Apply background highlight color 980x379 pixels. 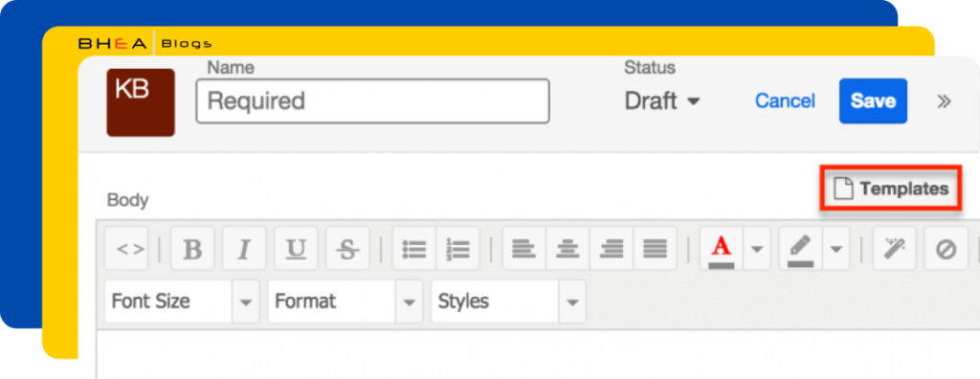pyautogui.click(x=801, y=248)
